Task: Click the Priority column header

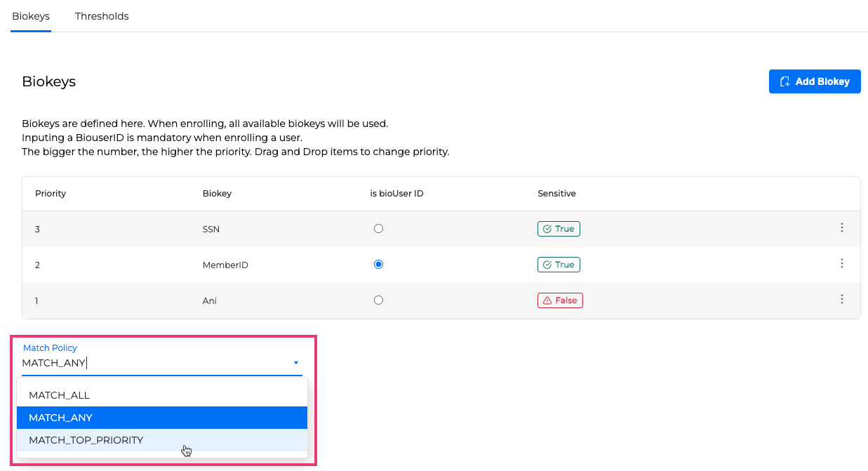Action: [51, 194]
